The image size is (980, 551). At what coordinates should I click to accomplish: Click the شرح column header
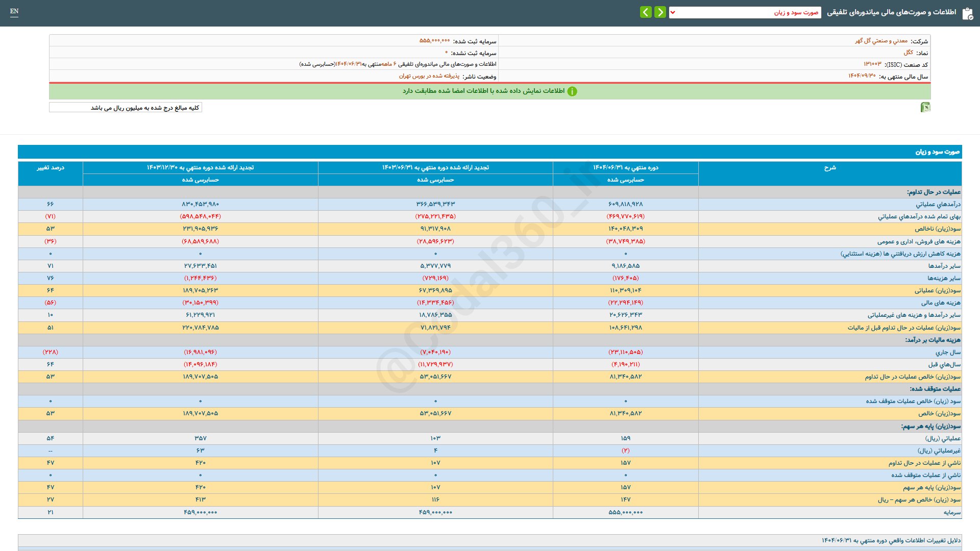[829, 168]
